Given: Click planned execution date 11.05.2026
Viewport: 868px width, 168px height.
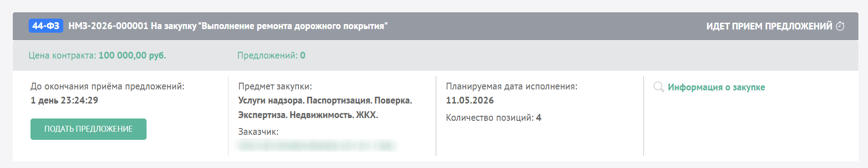Looking at the screenshot, I should point(470,100).
